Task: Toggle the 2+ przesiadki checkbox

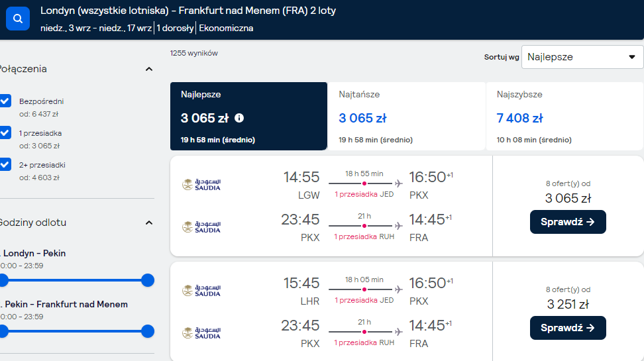Action: click(5, 164)
